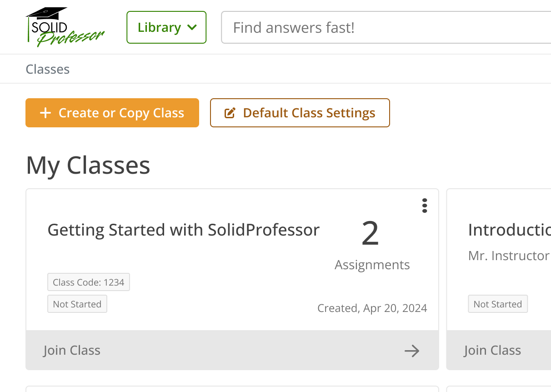Expand the Library dropdown chevron

click(x=192, y=27)
